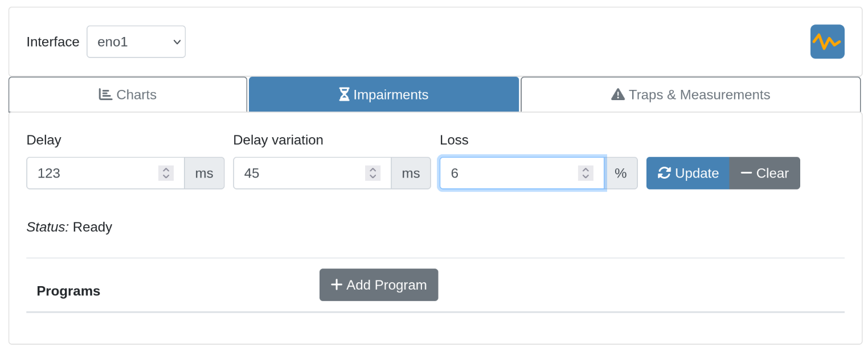Click the orange waveform logo icon
Viewport: 868px width, 355px height.
[827, 42]
